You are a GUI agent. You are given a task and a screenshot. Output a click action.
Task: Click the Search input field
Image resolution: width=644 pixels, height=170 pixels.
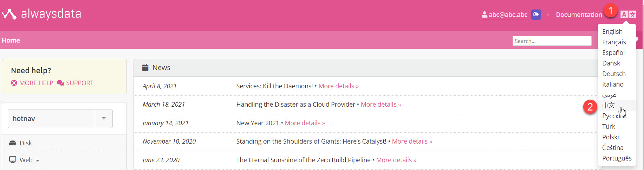click(x=552, y=41)
